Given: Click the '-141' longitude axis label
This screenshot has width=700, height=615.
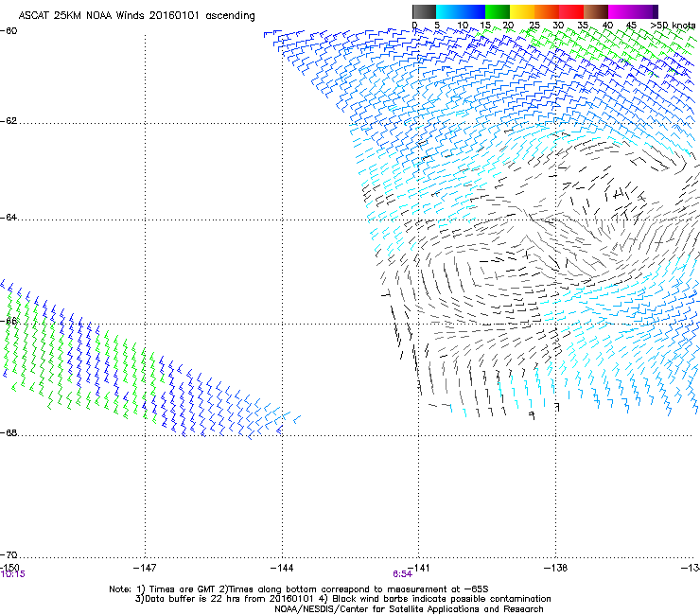Looking at the screenshot, I should (419, 568).
